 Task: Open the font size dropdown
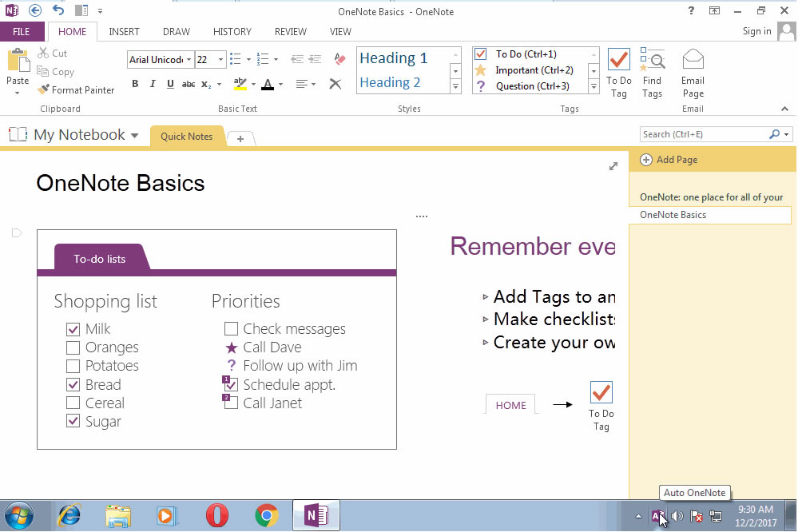(x=220, y=59)
